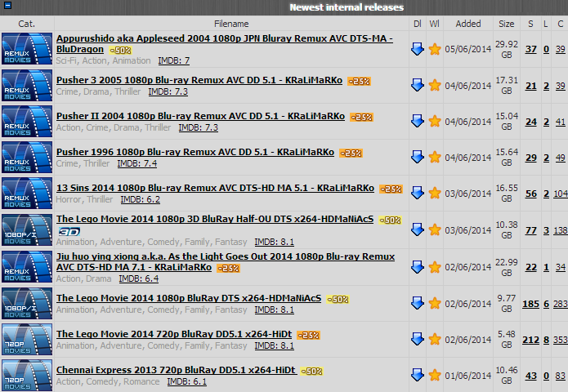Image resolution: width=568 pixels, height=392 pixels.
Task: Open Pusher 1996 Remux torrent page
Action: point(195,152)
